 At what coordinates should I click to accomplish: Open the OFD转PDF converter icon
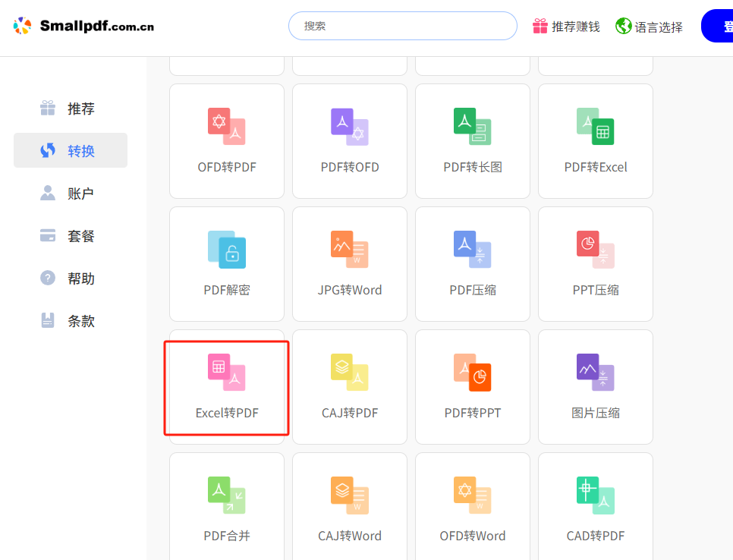click(x=227, y=126)
